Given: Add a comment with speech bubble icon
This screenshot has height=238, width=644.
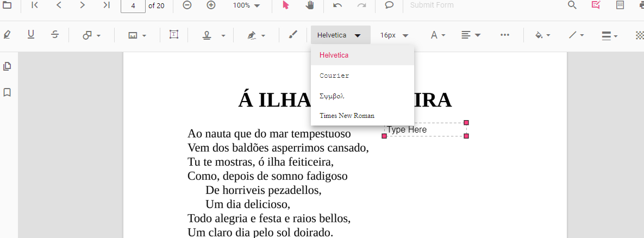Looking at the screenshot, I should (x=389, y=5).
